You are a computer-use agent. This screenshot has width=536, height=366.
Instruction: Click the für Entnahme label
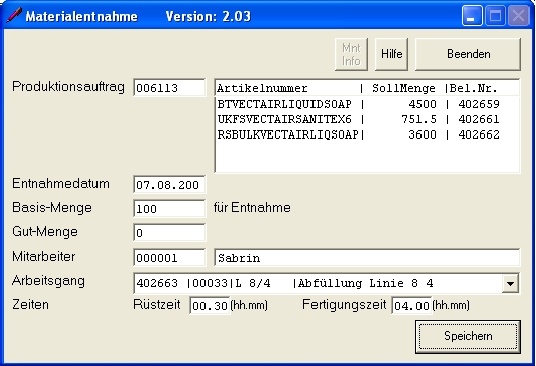coord(252,208)
